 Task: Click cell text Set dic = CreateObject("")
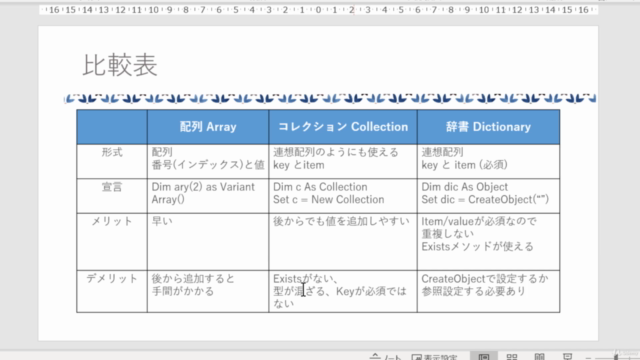click(x=485, y=200)
